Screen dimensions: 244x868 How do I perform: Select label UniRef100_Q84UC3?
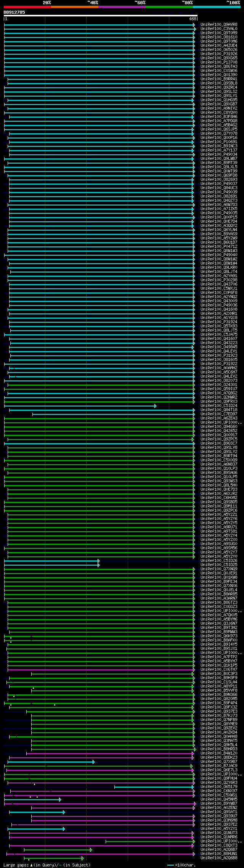pyautogui.click(x=219, y=188)
